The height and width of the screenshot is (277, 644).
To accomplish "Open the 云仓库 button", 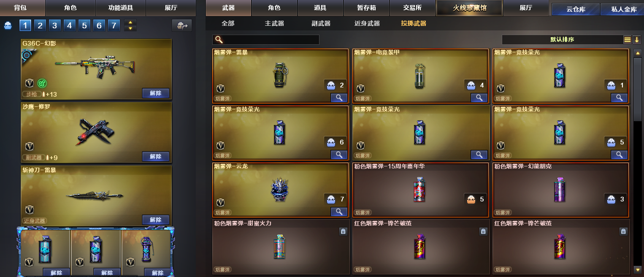I will (575, 9).
